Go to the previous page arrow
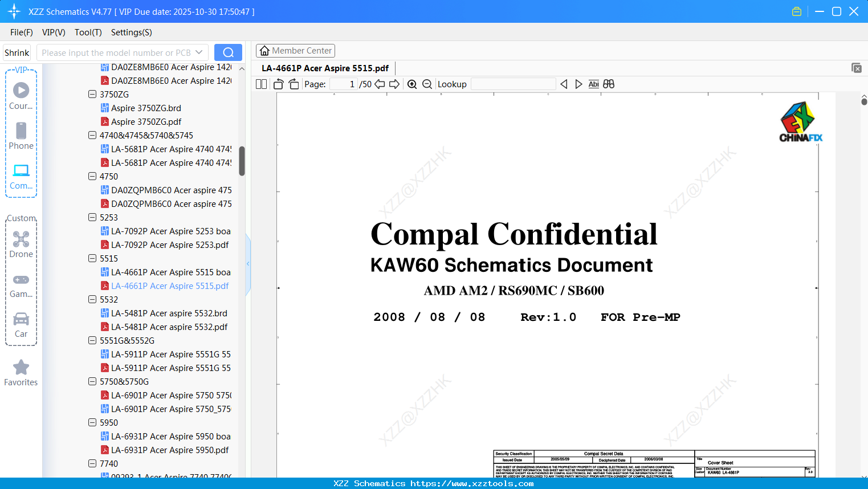 pos(380,84)
